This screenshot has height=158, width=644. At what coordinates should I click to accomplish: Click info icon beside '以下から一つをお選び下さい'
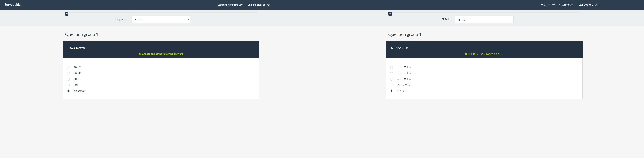click(466, 54)
